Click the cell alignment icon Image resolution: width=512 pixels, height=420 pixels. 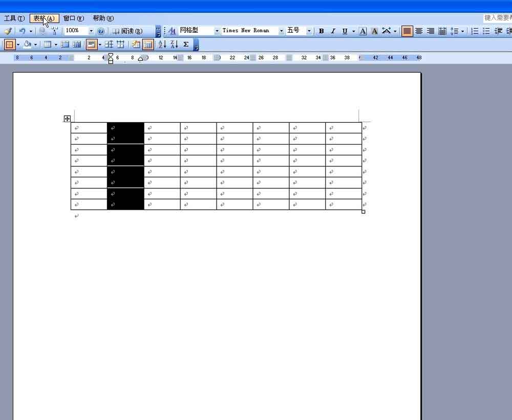[x=92, y=45]
